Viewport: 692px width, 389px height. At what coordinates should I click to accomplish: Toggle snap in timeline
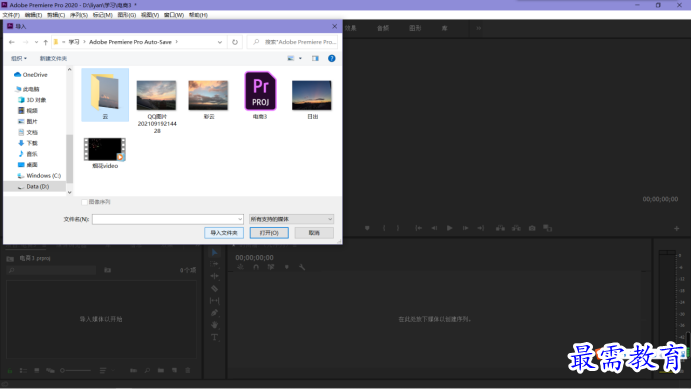pyautogui.click(x=256, y=267)
